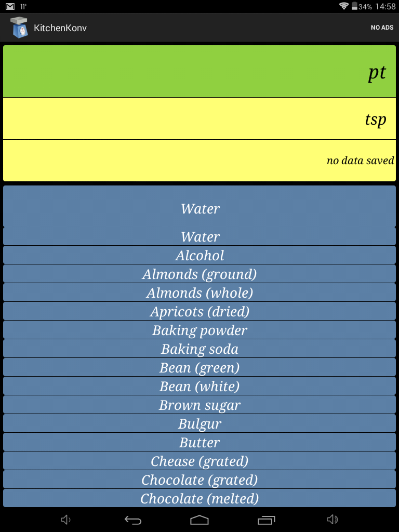Choose Almonds (ground) ingredient
This screenshot has width=399, height=532.
pyautogui.click(x=199, y=274)
